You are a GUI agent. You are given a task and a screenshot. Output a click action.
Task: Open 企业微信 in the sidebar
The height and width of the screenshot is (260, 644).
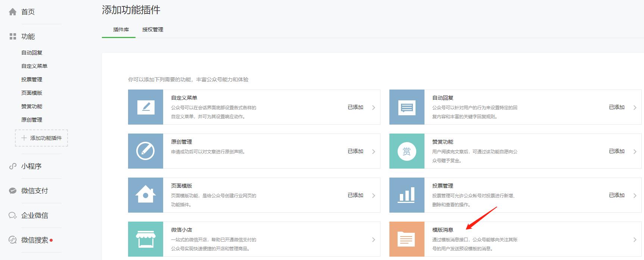coord(35,215)
